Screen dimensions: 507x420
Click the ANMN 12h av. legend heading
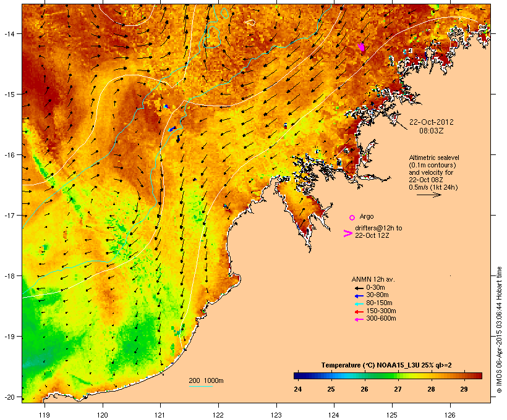tap(373, 279)
